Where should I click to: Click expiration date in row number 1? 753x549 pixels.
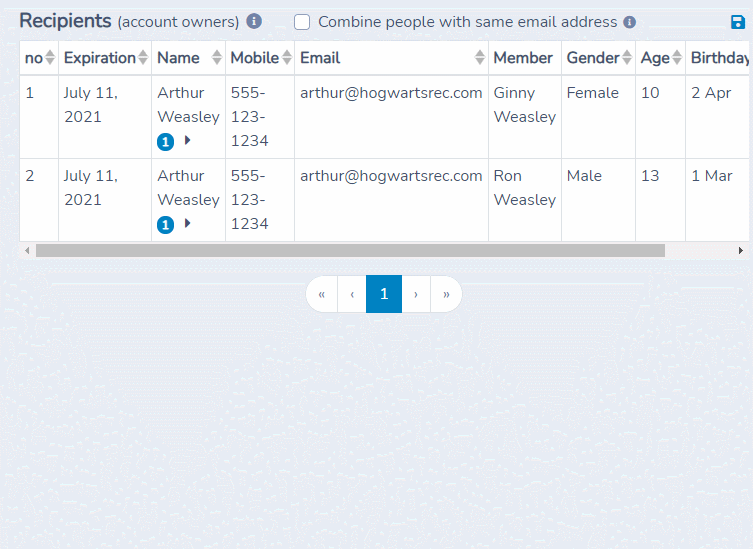91,105
